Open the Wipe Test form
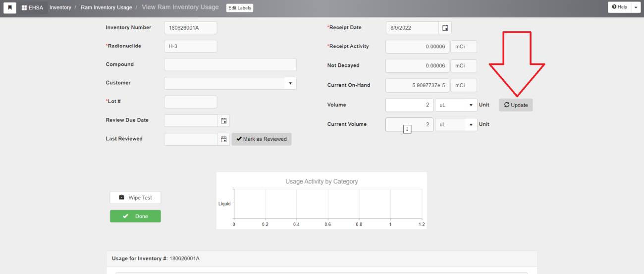644x274 pixels. (135, 198)
